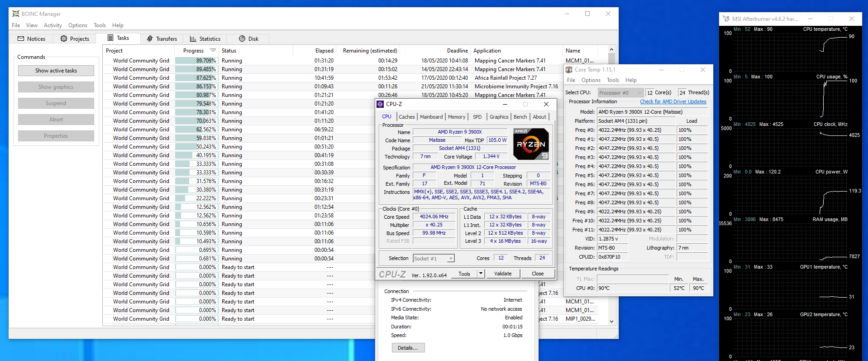Click the Show active tasks button

pos(56,71)
